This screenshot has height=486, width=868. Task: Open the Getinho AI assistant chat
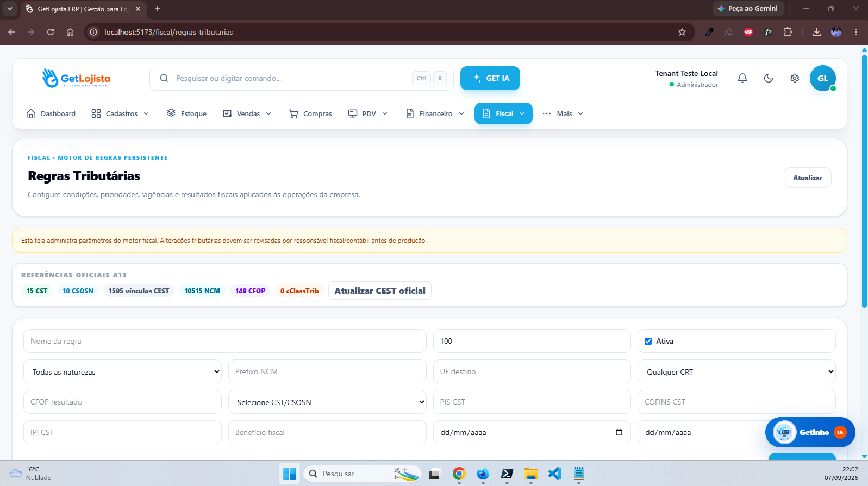tap(810, 432)
